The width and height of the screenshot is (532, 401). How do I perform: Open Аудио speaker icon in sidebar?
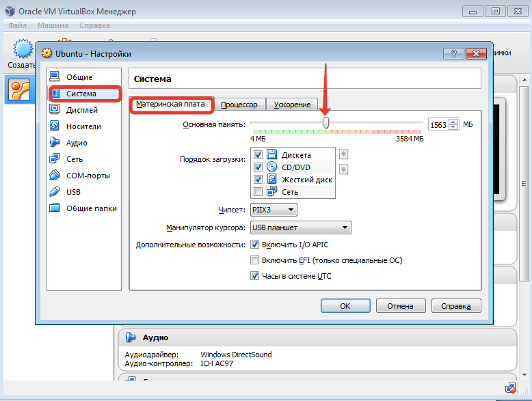pos(55,142)
